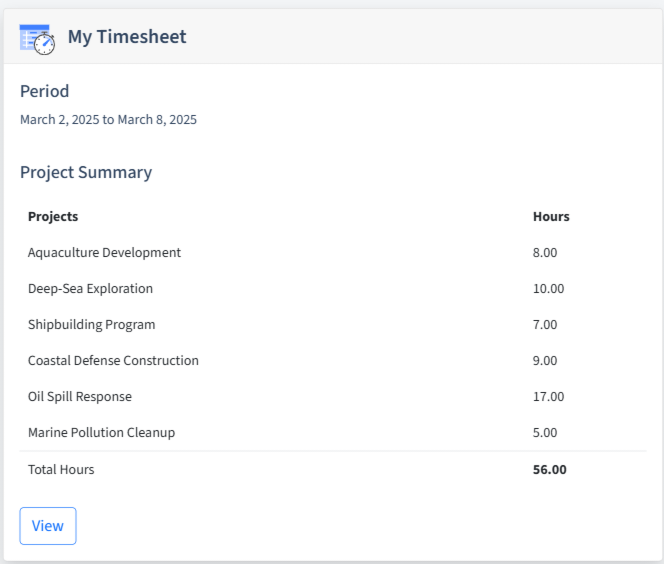Select Coastal Defense Construction project
Image resolution: width=664 pixels, height=564 pixels.
(113, 360)
